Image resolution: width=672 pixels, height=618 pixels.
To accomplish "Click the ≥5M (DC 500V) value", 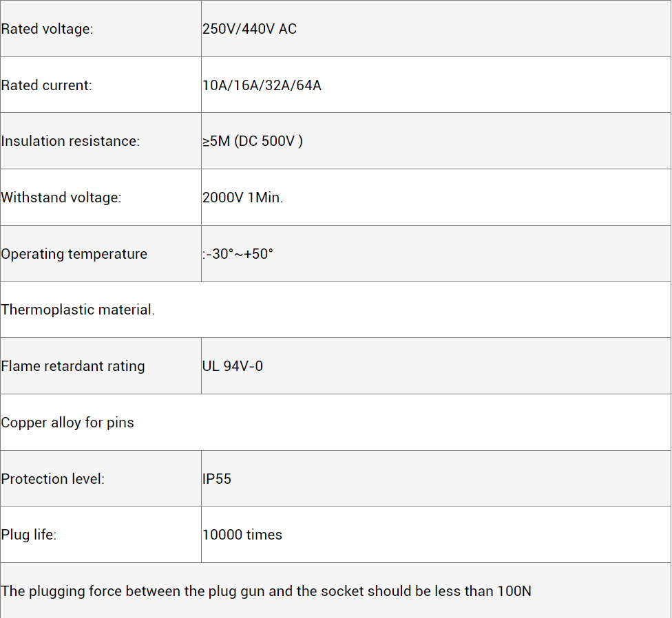I will tap(252, 141).
